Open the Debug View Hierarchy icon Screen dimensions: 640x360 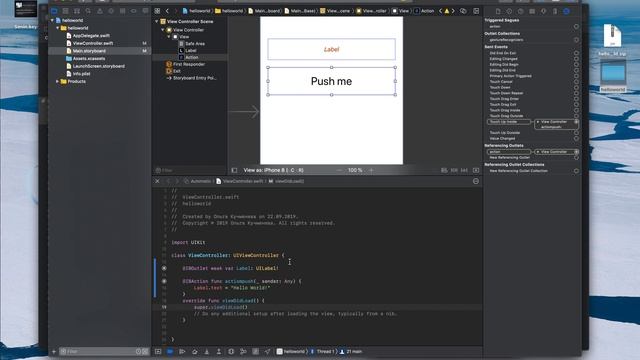(231, 351)
